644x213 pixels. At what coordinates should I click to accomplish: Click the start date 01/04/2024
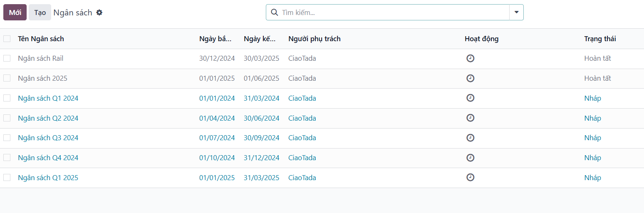pos(217,118)
